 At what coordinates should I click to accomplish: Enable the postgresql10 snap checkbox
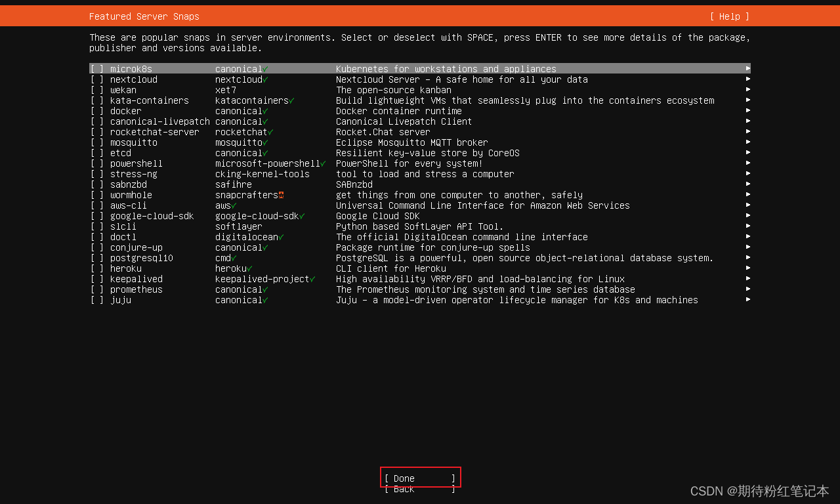pos(97,258)
